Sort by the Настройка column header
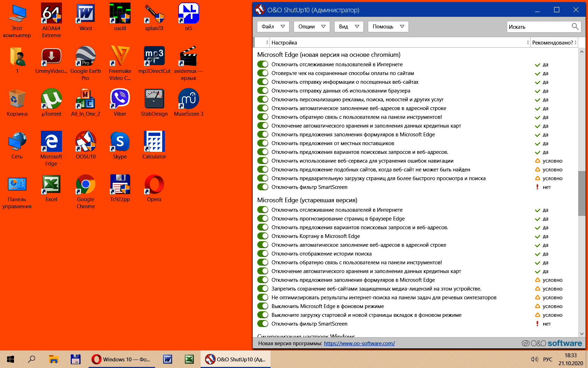Viewport: 588px width, 368px height. (400, 43)
